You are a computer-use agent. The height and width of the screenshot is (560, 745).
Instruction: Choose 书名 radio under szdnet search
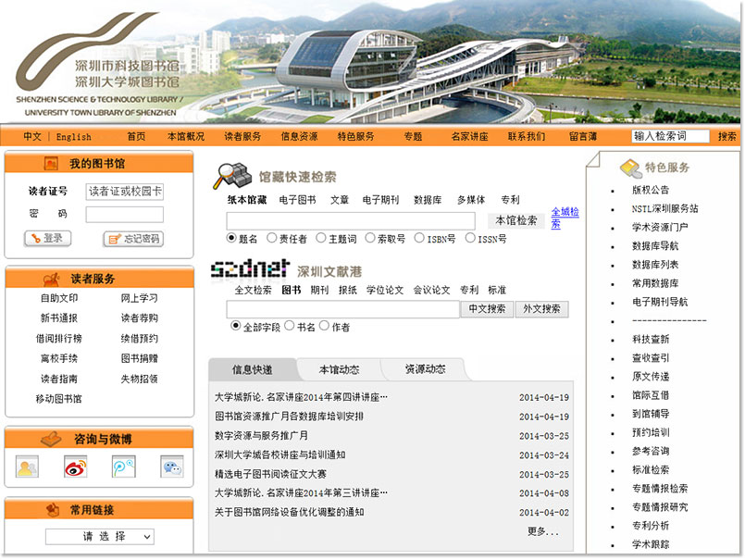click(x=289, y=326)
